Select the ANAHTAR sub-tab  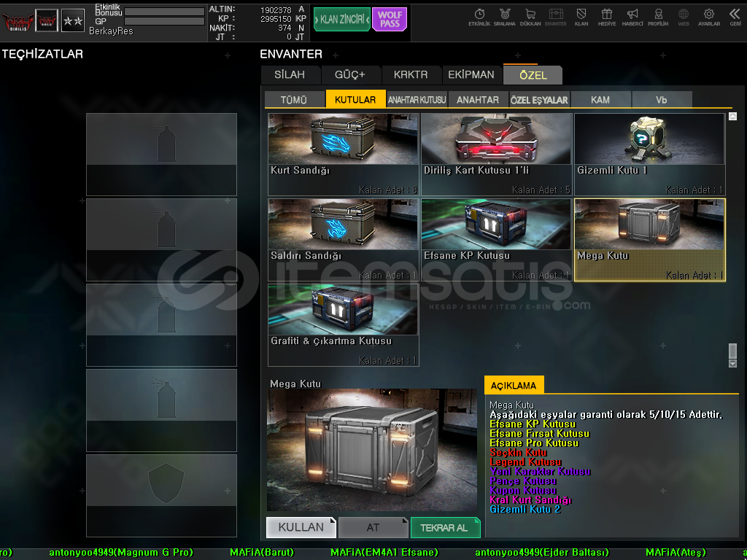(x=478, y=100)
